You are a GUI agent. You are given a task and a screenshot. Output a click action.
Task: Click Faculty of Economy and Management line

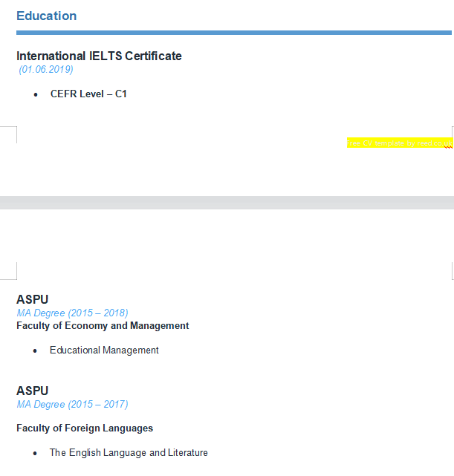[103, 326]
